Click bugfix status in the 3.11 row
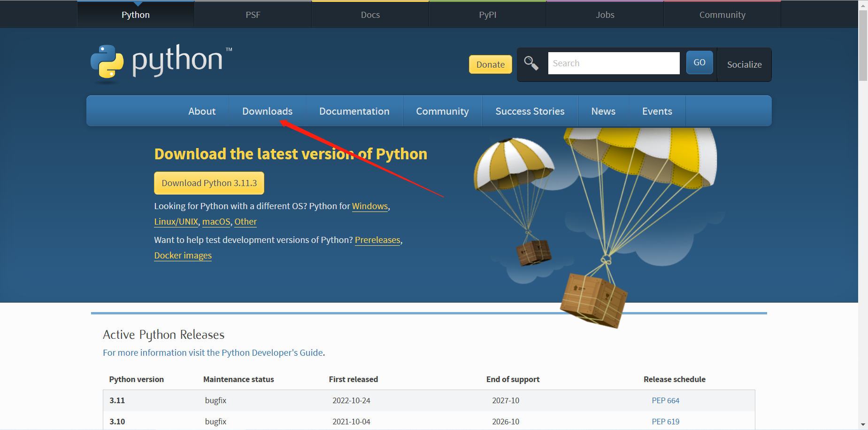The image size is (868, 430). point(215,400)
